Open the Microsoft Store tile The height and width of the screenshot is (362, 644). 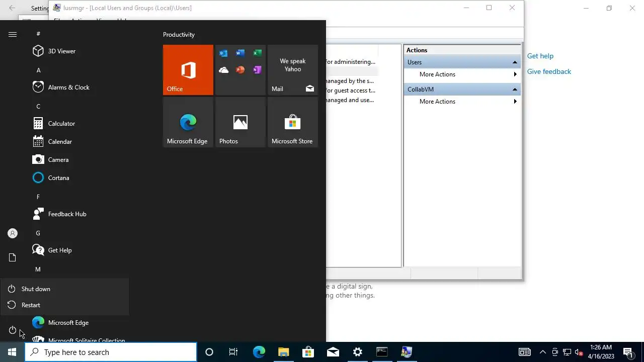point(293,122)
